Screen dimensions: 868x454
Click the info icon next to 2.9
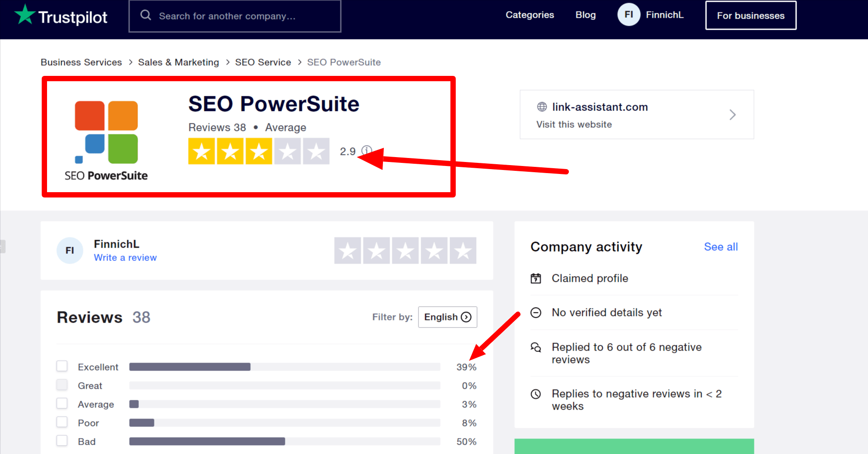[367, 150]
